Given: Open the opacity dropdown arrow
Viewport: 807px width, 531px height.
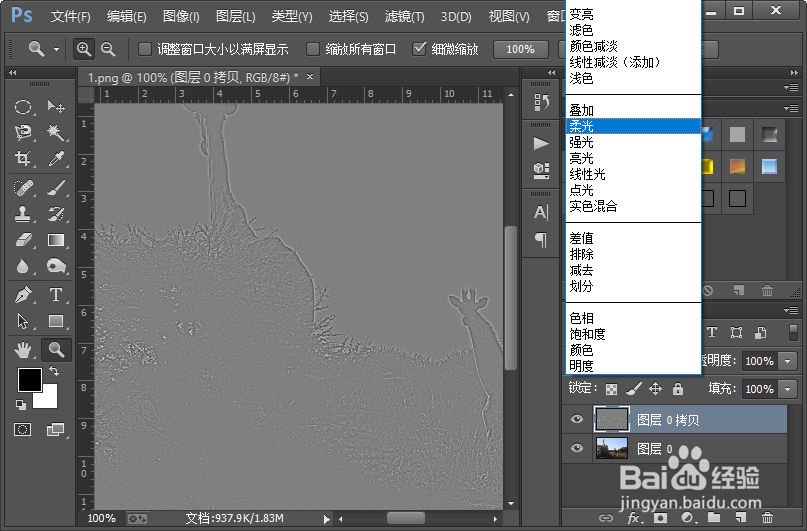Looking at the screenshot, I should pyautogui.click(x=788, y=361).
